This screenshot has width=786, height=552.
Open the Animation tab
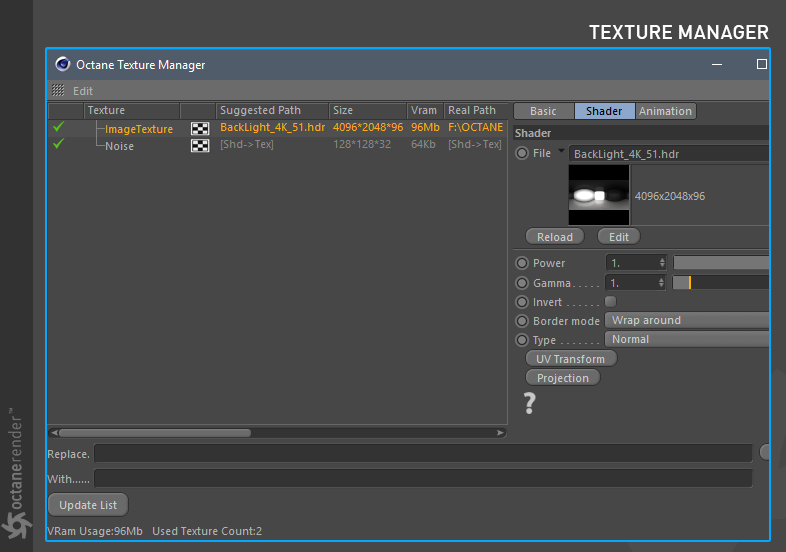pyautogui.click(x=665, y=111)
